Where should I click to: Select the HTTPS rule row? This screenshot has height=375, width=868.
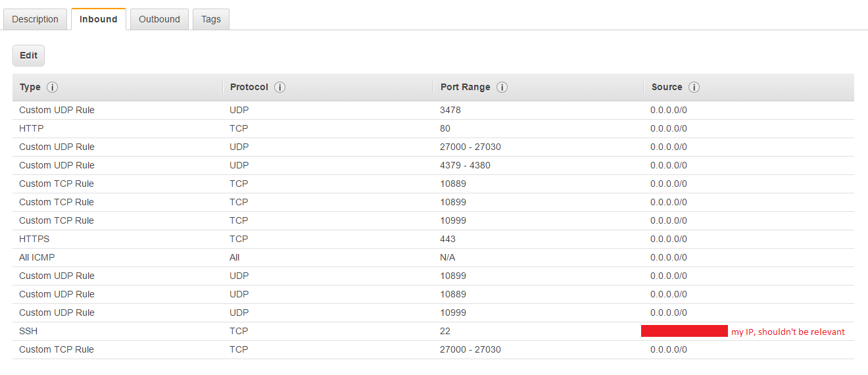34,239
